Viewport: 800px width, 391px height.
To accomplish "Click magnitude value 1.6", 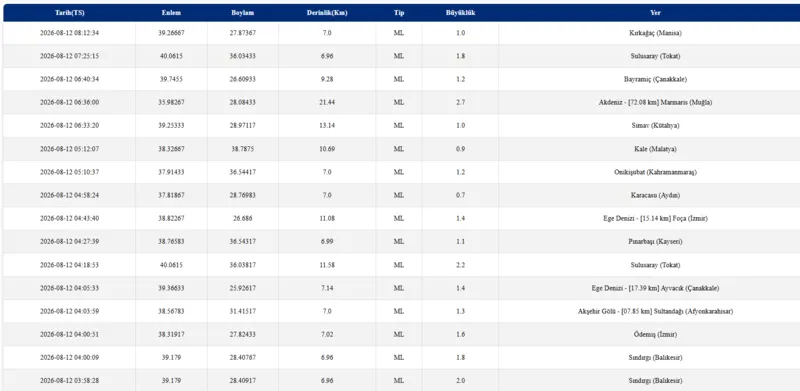I will click(460, 335).
